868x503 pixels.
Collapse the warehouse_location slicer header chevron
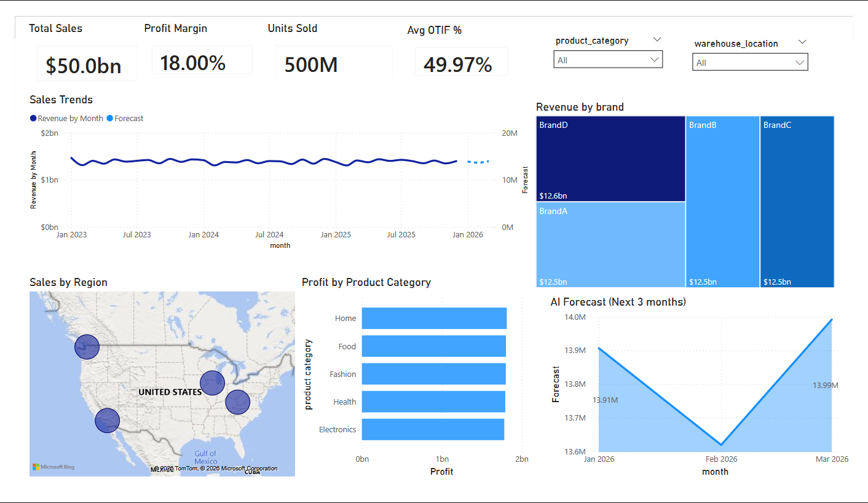pos(802,42)
